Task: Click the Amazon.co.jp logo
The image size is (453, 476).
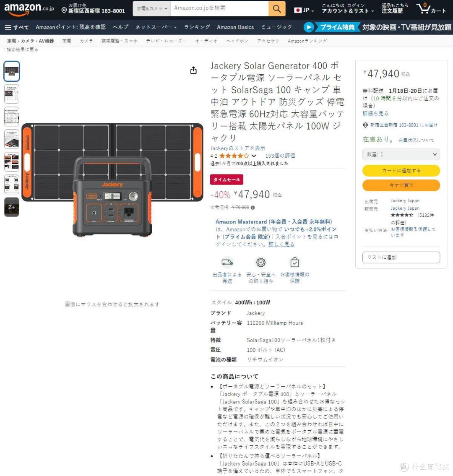Action: click(x=29, y=8)
